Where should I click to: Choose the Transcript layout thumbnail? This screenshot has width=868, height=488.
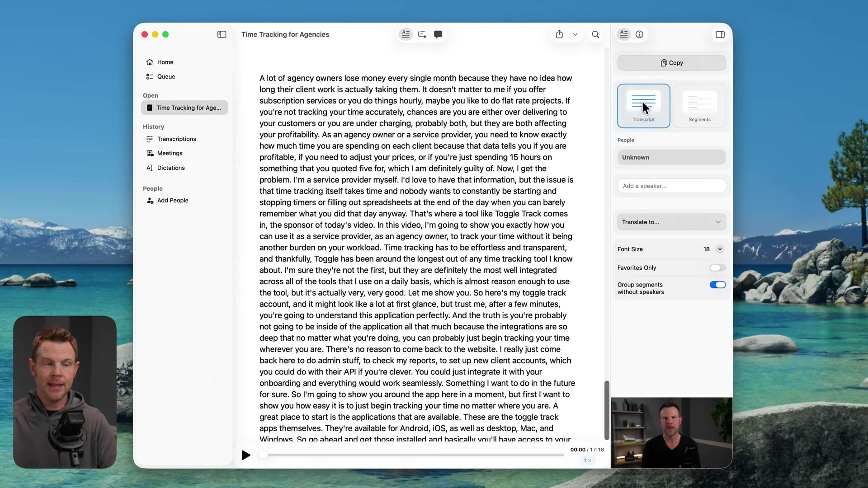pyautogui.click(x=643, y=106)
